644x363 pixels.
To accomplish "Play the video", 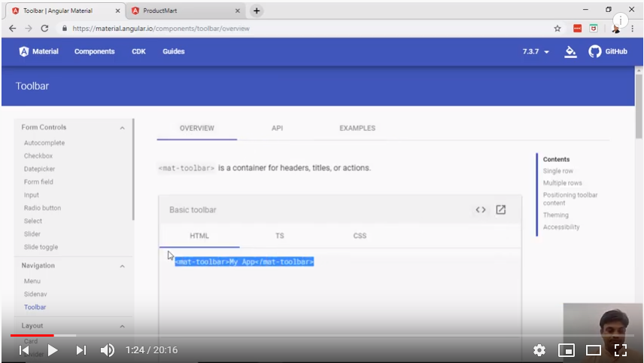I will tap(53, 350).
